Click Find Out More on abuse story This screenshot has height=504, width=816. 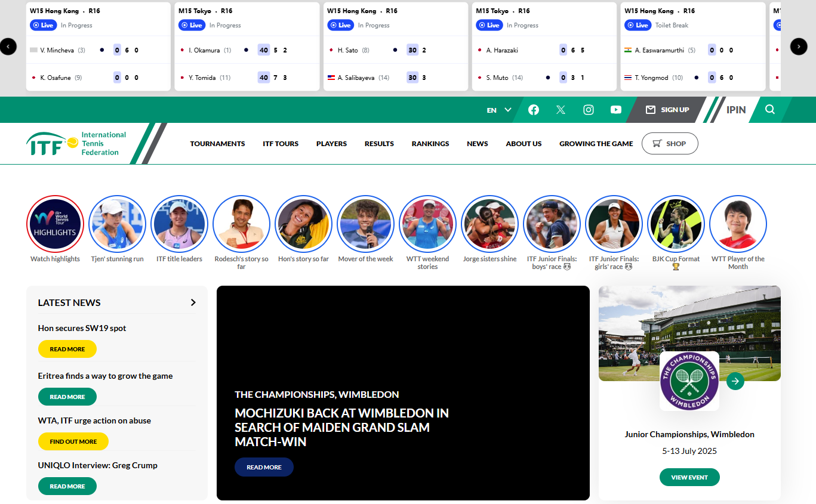(x=73, y=441)
